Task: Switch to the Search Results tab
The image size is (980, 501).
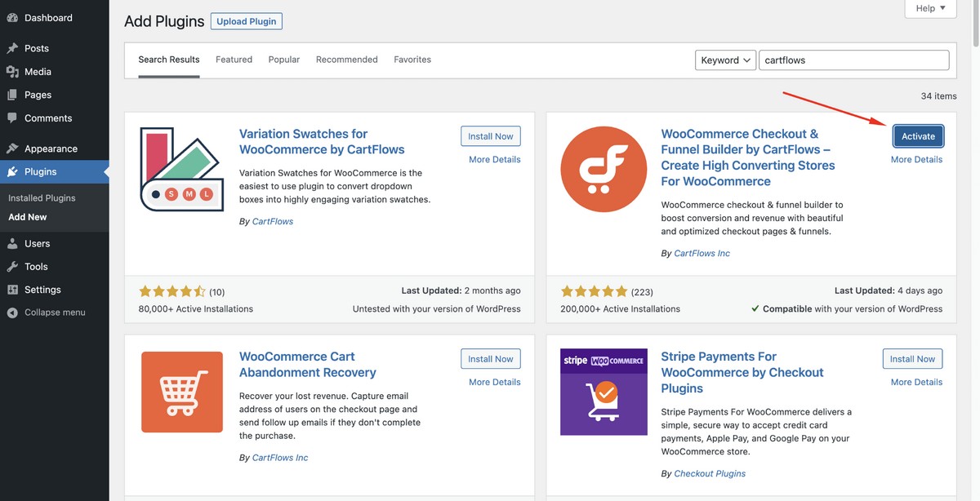Action: coord(169,60)
